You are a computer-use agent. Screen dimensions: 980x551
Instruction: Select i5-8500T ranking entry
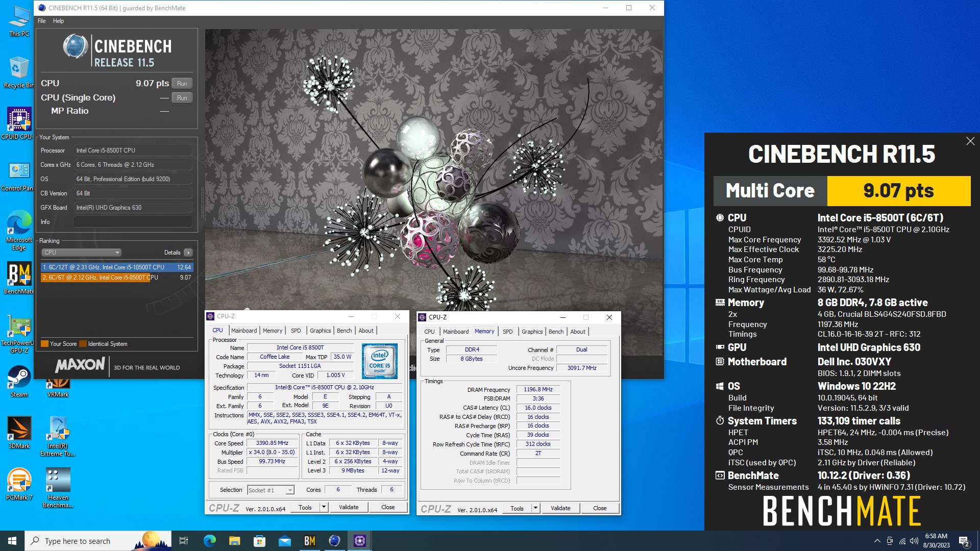117,278
